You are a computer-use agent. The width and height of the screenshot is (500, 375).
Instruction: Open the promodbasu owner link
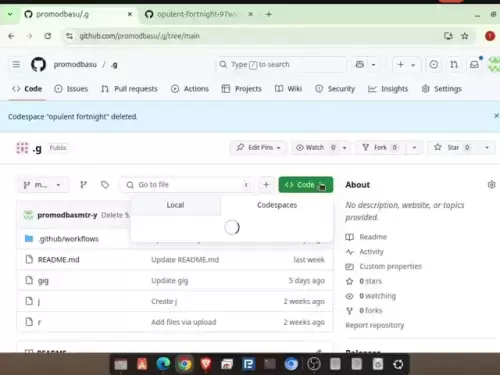(x=75, y=64)
